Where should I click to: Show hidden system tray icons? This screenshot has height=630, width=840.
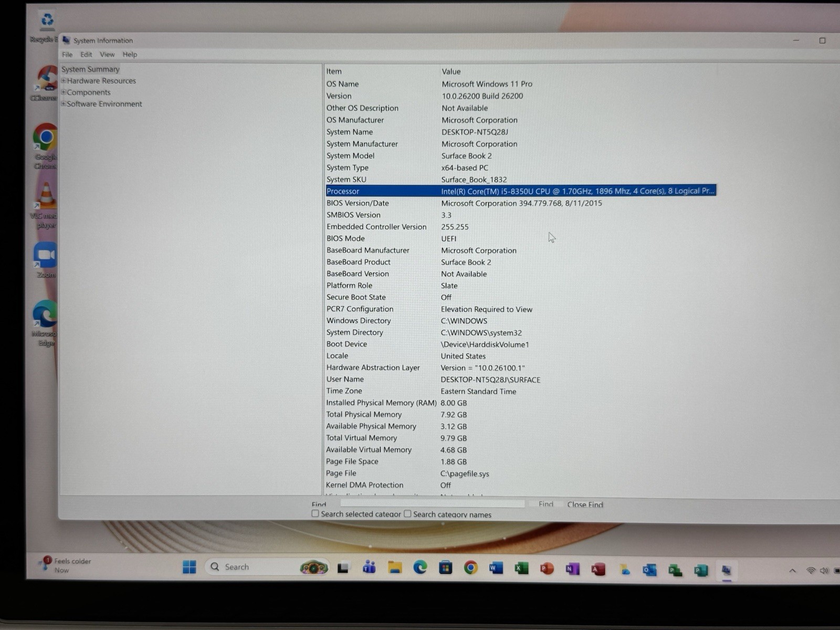(793, 571)
